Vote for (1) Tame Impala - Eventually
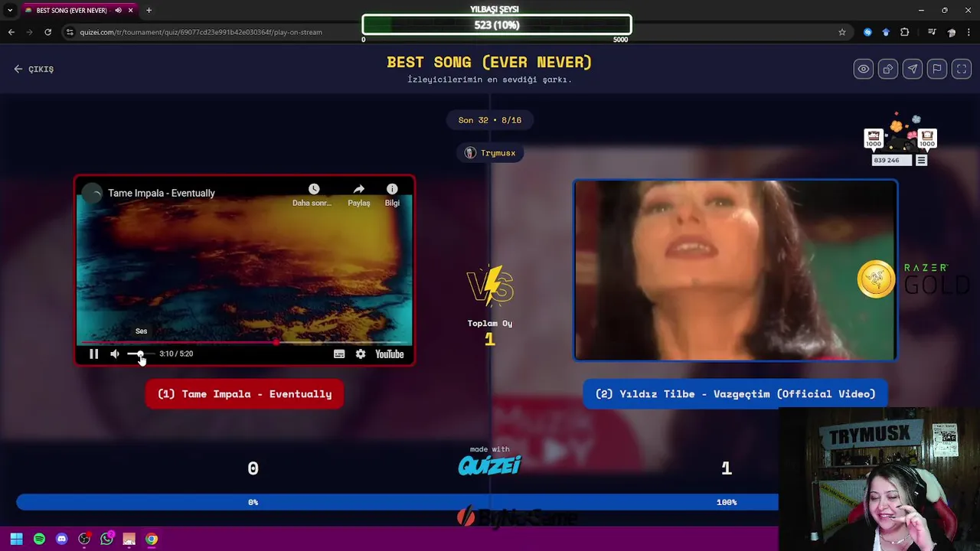 (x=244, y=394)
